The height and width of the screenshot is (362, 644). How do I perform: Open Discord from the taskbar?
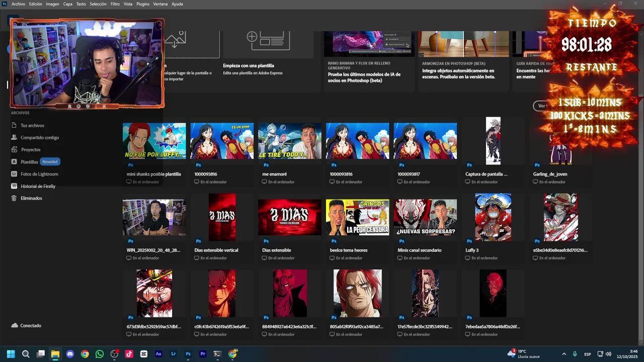click(70, 354)
